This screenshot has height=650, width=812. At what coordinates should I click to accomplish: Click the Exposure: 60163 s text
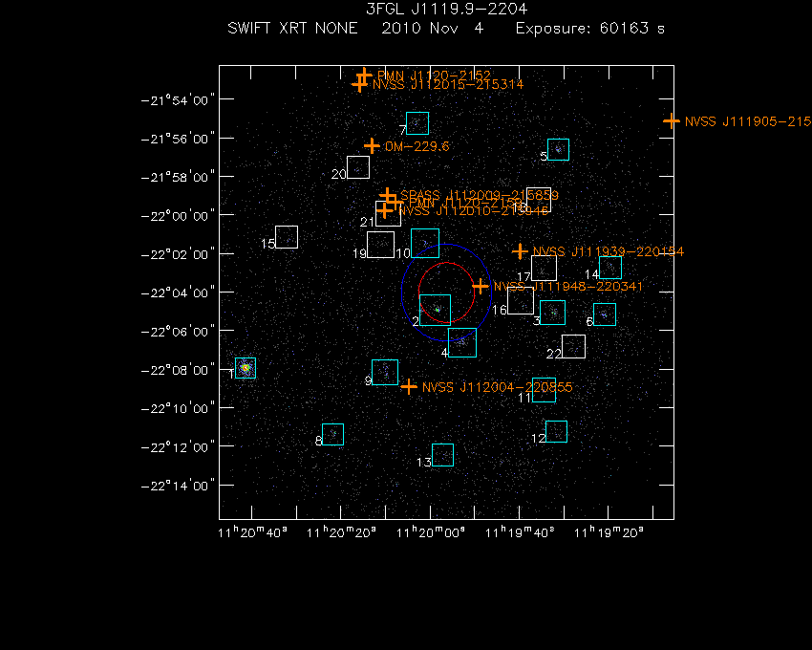pyautogui.click(x=589, y=28)
